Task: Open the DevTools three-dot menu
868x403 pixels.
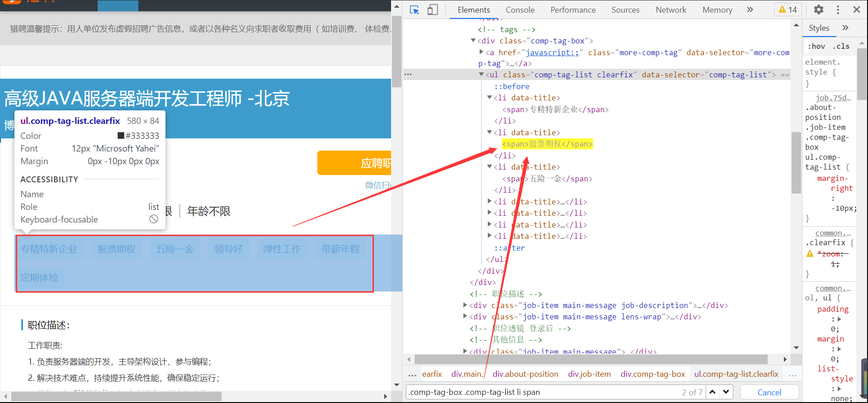Action: pyautogui.click(x=838, y=9)
